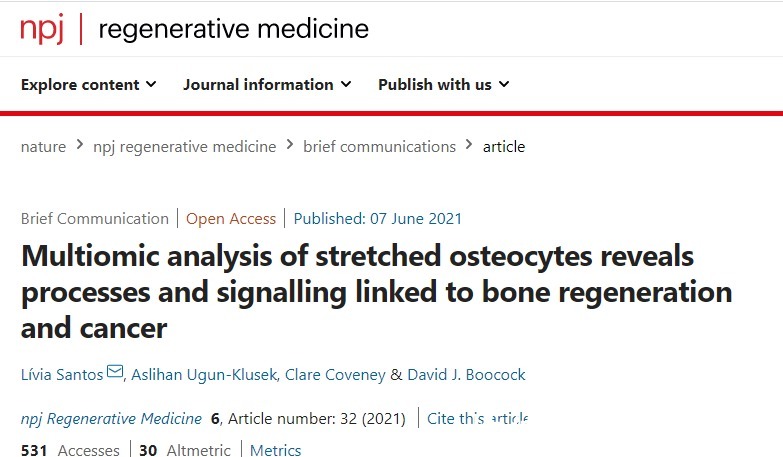
Task: Open the Metrics link
Action: (275, 450)
